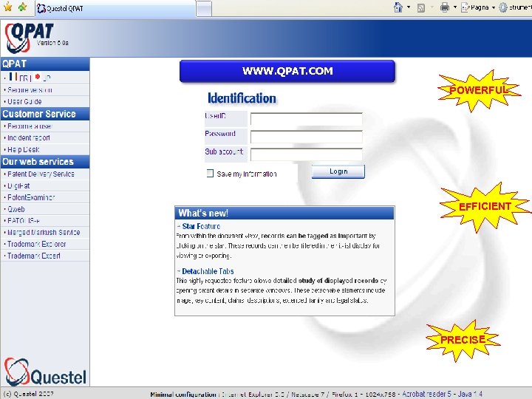Image resolution: width=532 pixels, height=399 pixels.
Task: Click the Login button
Action: (x=338, y=171)
